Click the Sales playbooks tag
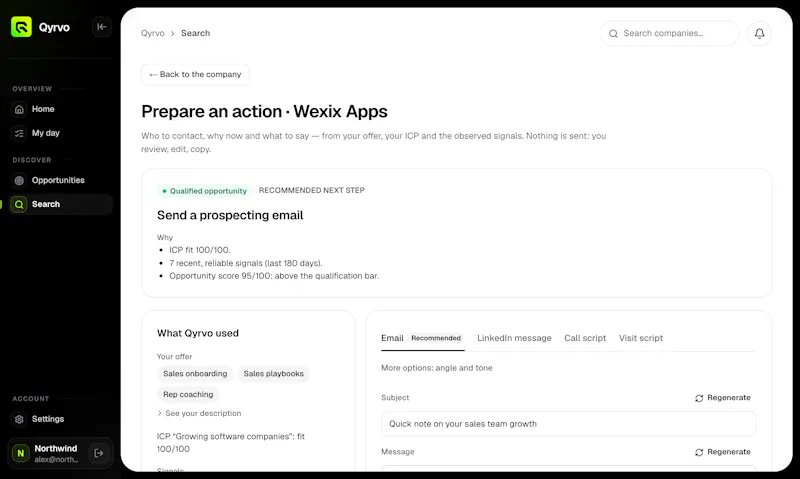This screenshot has height=479, width=800. point(273,374)
